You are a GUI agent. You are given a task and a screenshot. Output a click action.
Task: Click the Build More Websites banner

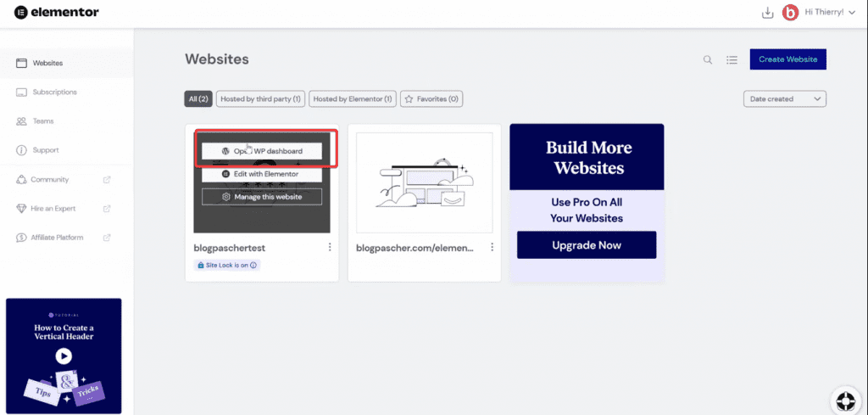point(587,157)
